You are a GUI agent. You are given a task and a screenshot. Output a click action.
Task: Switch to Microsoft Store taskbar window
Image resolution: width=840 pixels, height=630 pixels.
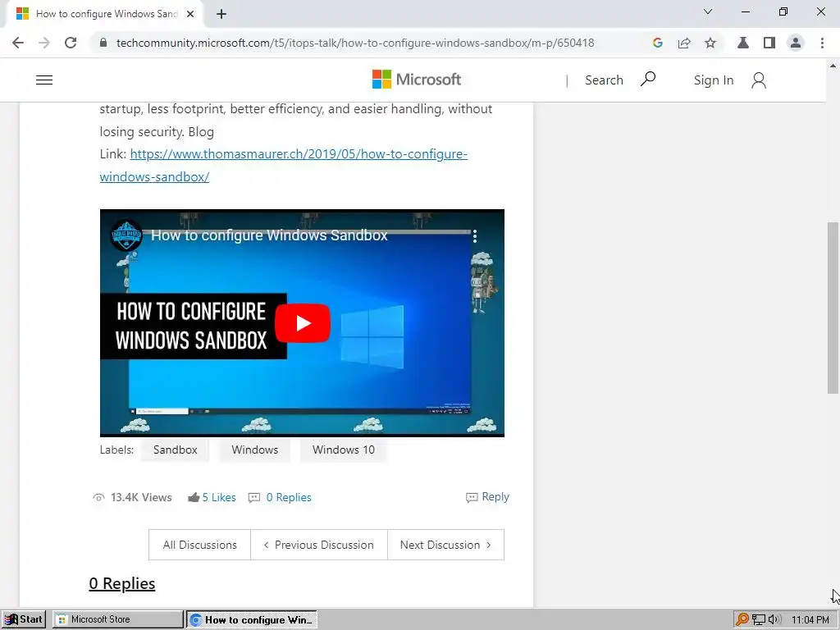117,619
